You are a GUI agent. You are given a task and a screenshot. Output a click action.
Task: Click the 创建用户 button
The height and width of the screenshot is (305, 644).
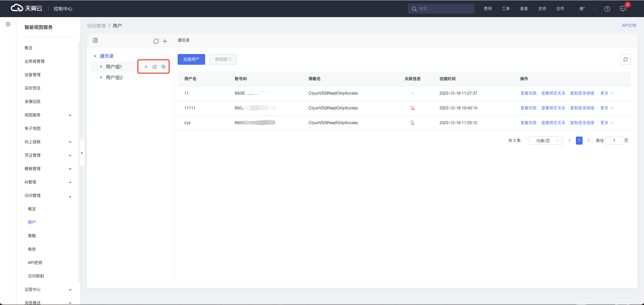click(191, 59)
